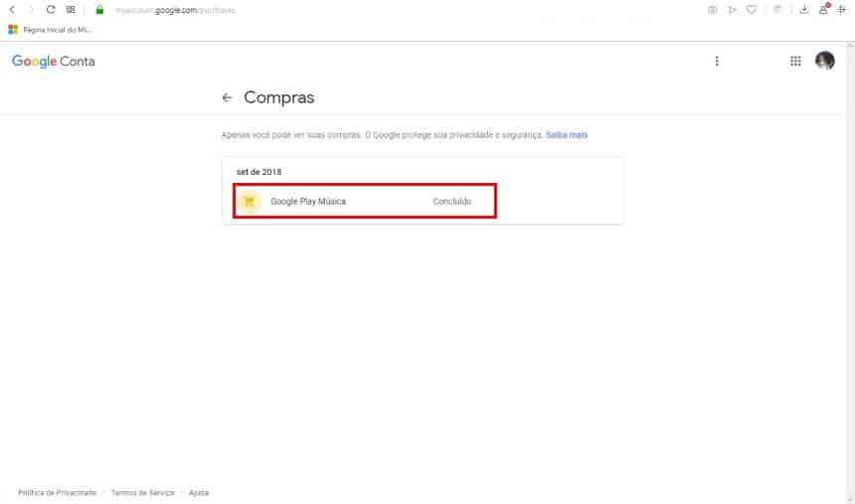Image resolution: width=855 pixels, height=504 pixels.
Task: Go back using the browser back arrow
Action: [x=12, y=10]
